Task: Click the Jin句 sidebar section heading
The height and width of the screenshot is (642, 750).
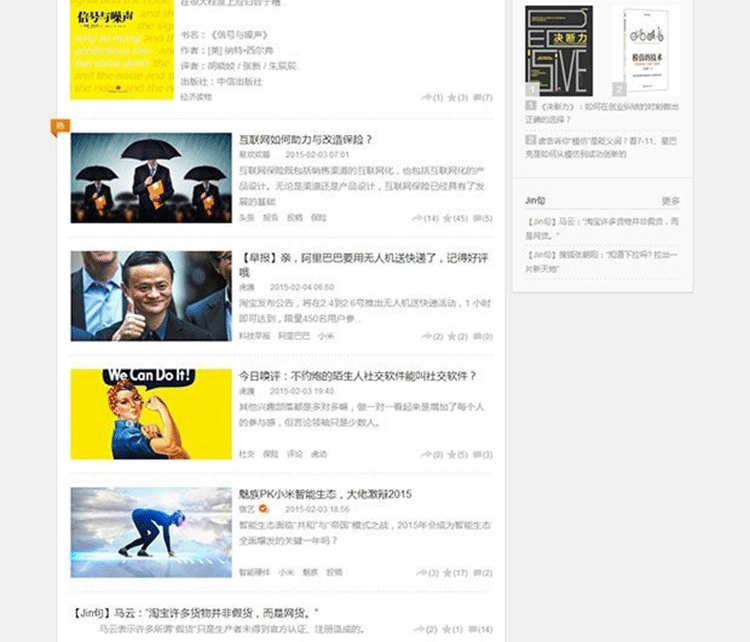Action: pos(535,200)
